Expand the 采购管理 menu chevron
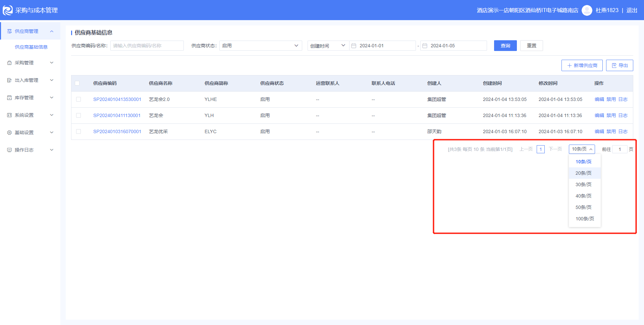This screenshot has height=325, width=644. tap(52, 63)
